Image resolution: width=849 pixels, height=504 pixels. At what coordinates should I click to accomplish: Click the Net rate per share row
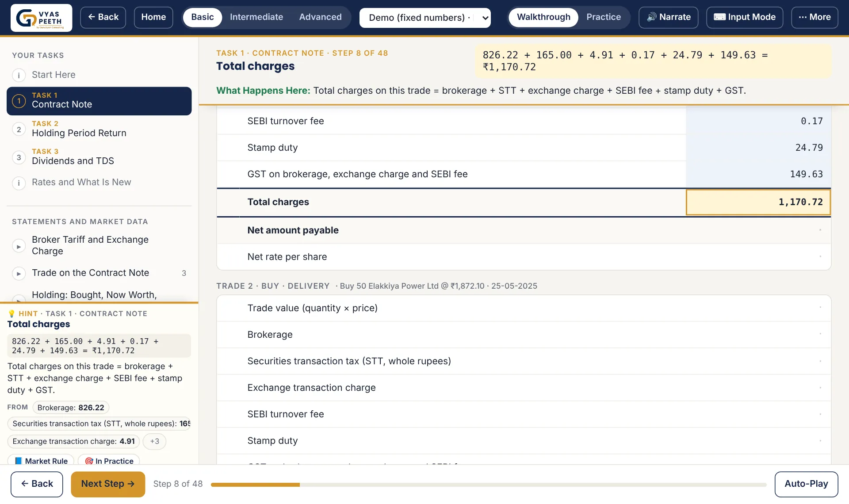(x=524, y=257)
